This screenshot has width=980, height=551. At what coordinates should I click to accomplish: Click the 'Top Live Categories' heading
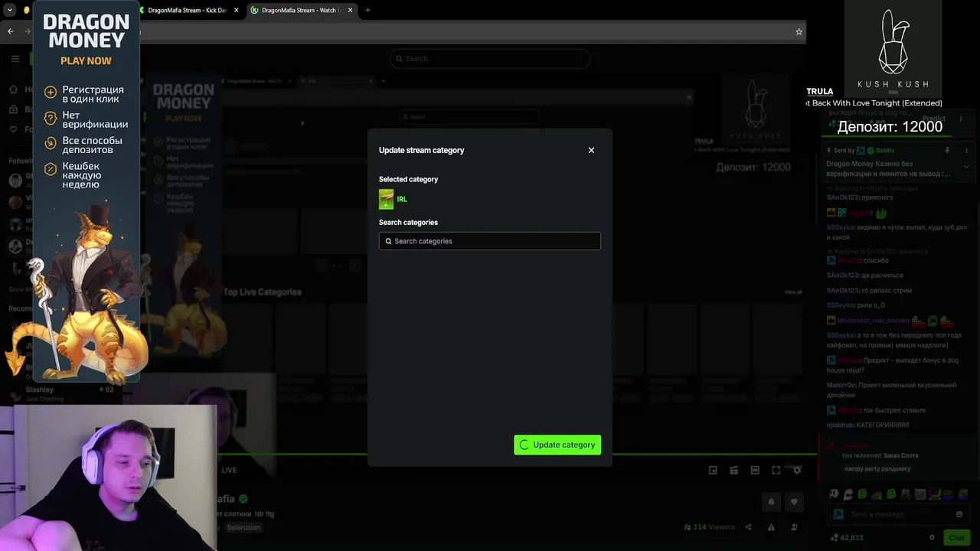pyautogui.click(x=263, y=292)
